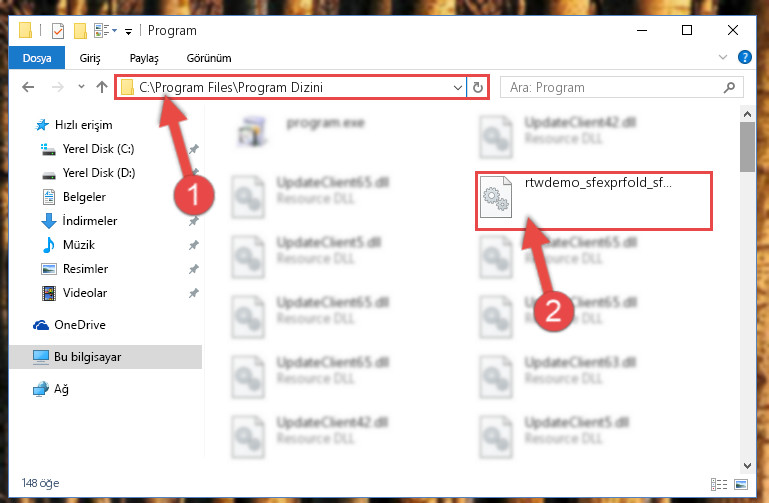Click the new folder icon in quick access toolbar
Viewport: 769px width, 503px height.
80,31
